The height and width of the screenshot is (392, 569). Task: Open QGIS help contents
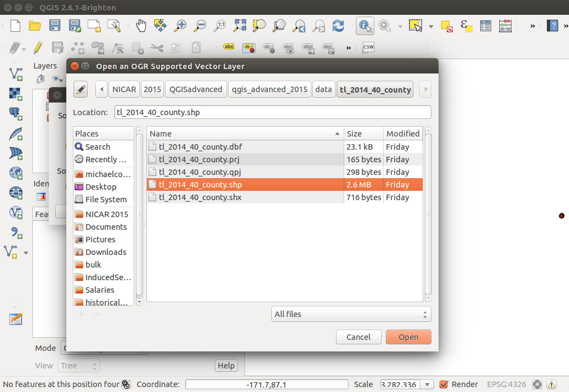pos(553,26)
